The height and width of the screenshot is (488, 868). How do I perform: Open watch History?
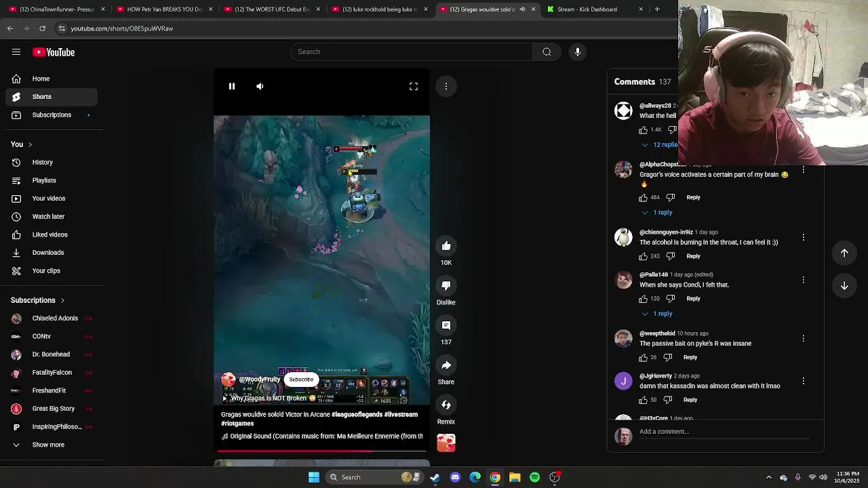[x=52, y=163]
